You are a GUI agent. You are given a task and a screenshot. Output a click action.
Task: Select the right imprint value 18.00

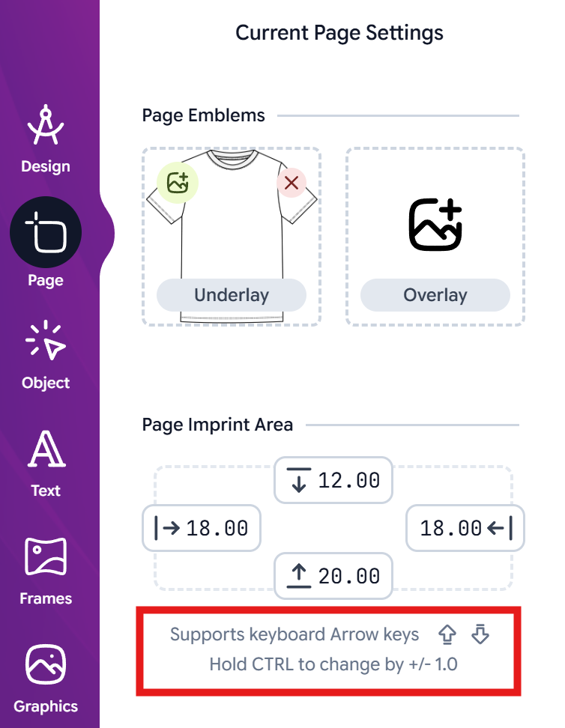[x=465, y=528]
